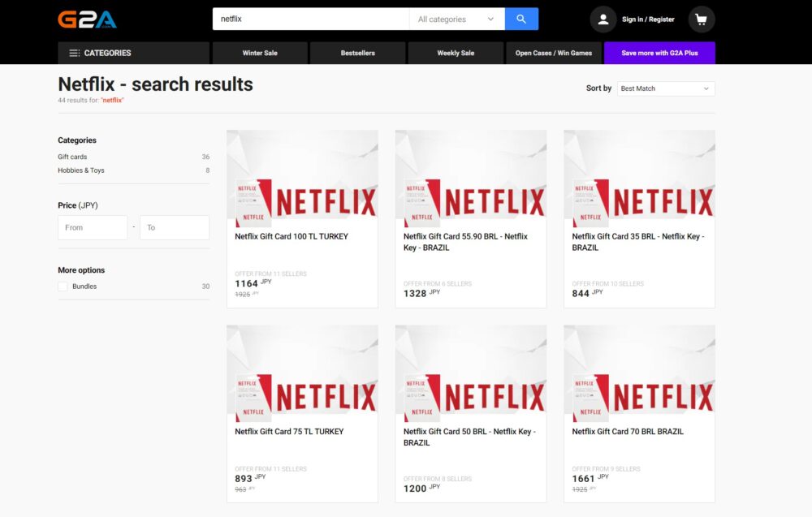Click the price From input field

click(x=93, y=228)
